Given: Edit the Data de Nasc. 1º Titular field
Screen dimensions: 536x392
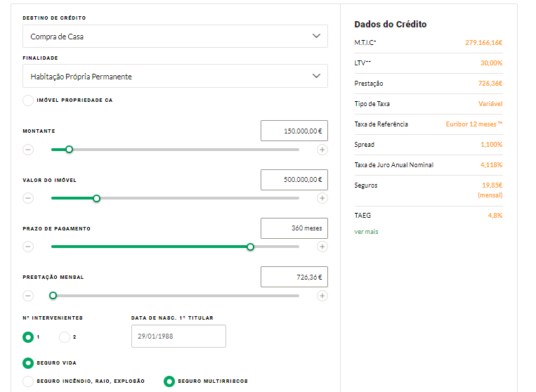Looking at the screenshot, I should tap(178, 337).
